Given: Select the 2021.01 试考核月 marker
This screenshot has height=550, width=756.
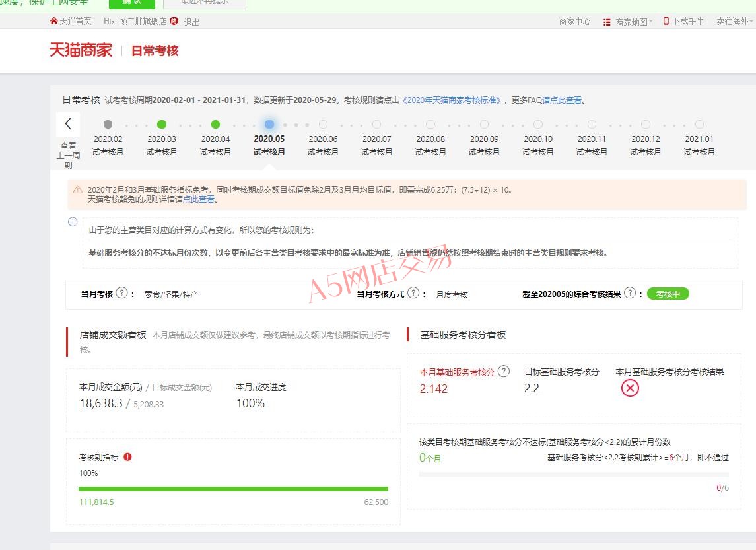Looking at the screenshot, I should coord(700,124).
